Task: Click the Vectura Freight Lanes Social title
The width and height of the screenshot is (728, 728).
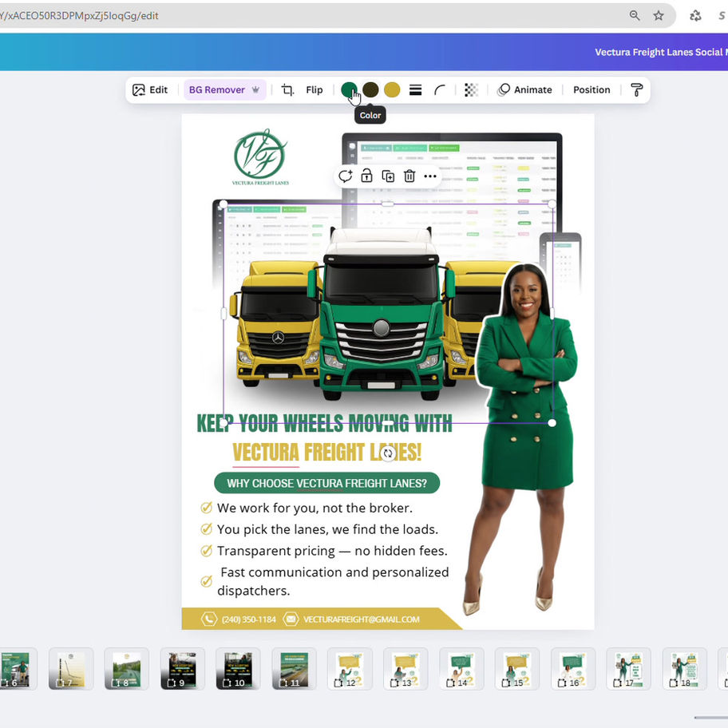Action: point(661,52)
